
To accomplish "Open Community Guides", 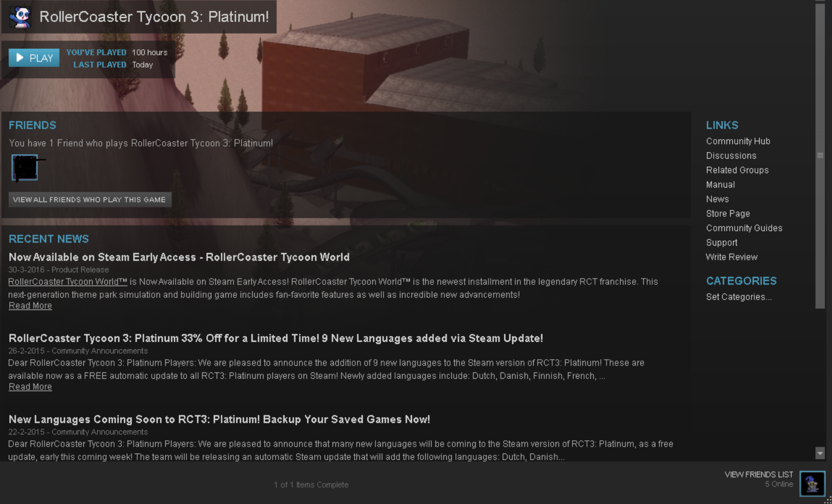I will 744,228.
